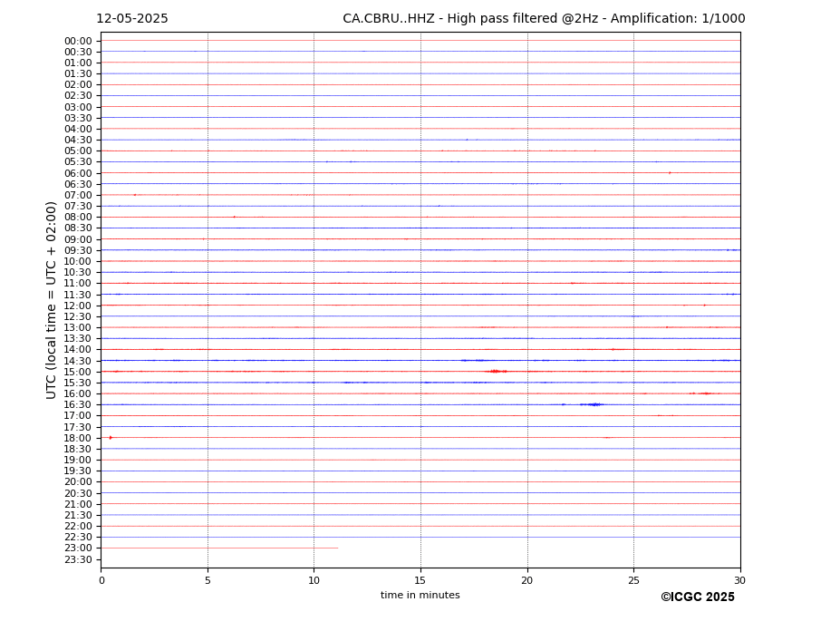Click the red spike on 07:00 trace
The image size is (840, 631).
(x=135, y=195)
